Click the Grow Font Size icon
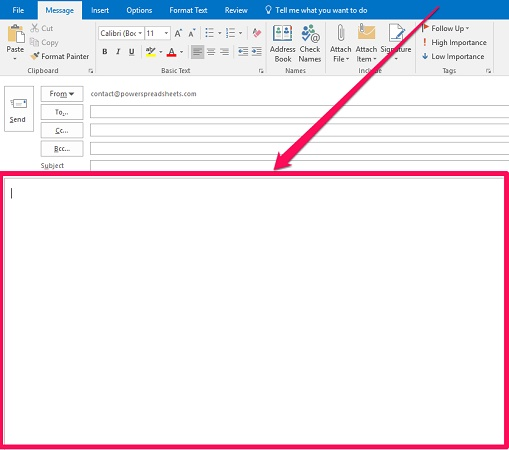Screen dimensions: 509x450 click(178, 33)
